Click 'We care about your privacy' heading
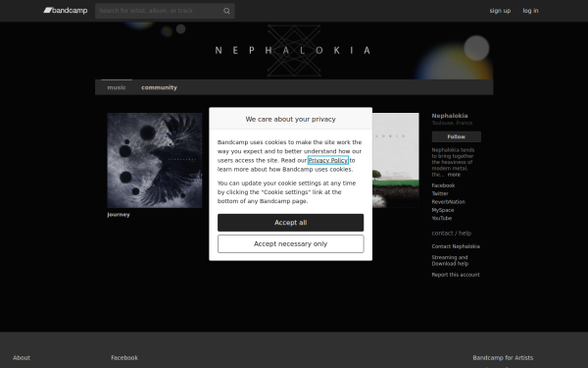 pos(291,119)
